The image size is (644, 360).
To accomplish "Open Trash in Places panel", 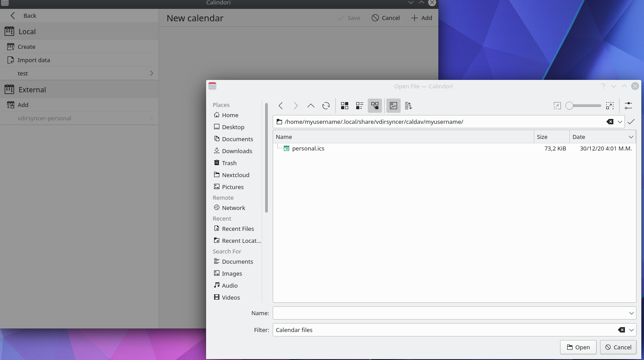I will point(225,163).
